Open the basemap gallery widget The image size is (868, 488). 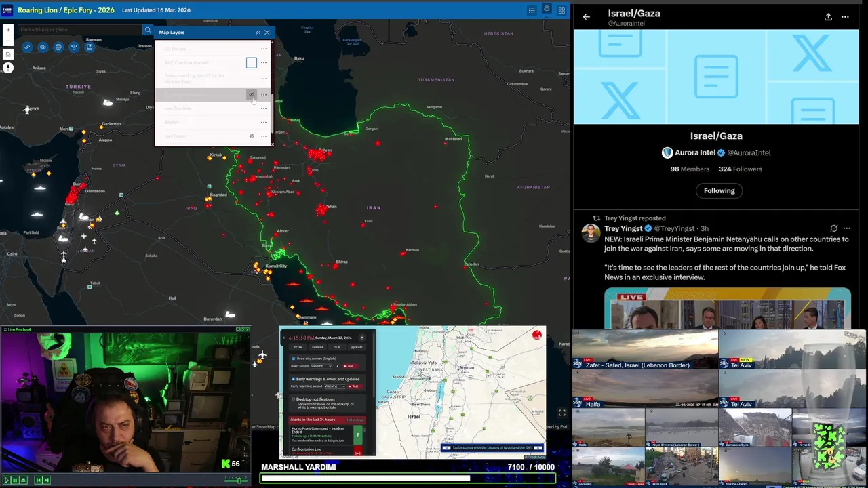[58, 47]
